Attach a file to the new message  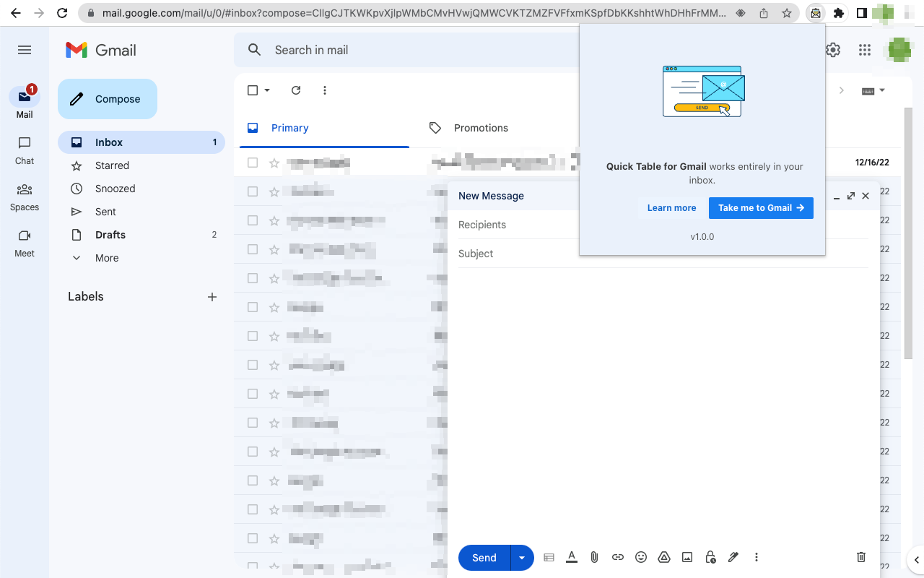(x=594, y=557)
